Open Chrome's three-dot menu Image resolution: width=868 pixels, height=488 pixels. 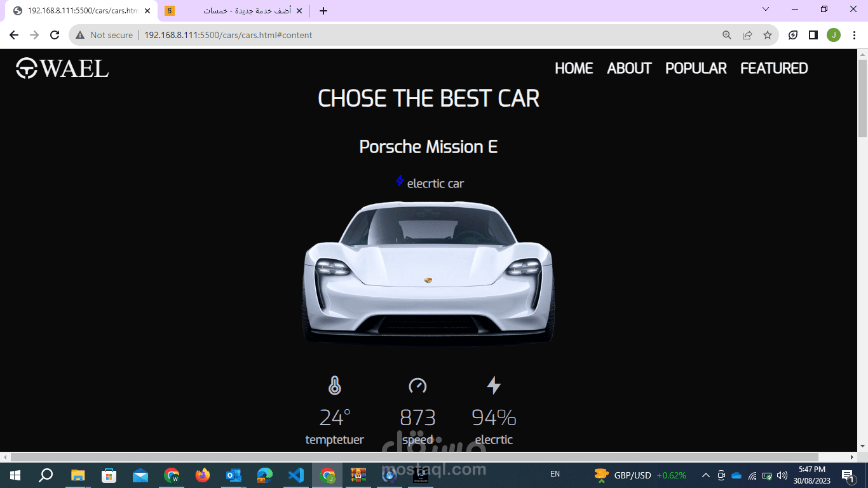point(855,35)
